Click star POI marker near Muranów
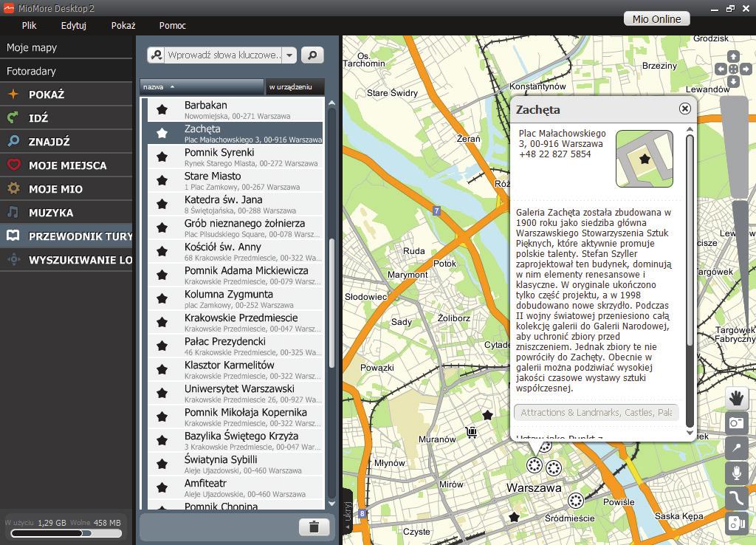Viewport: 756px width, 545px height. tap(487, 415)
